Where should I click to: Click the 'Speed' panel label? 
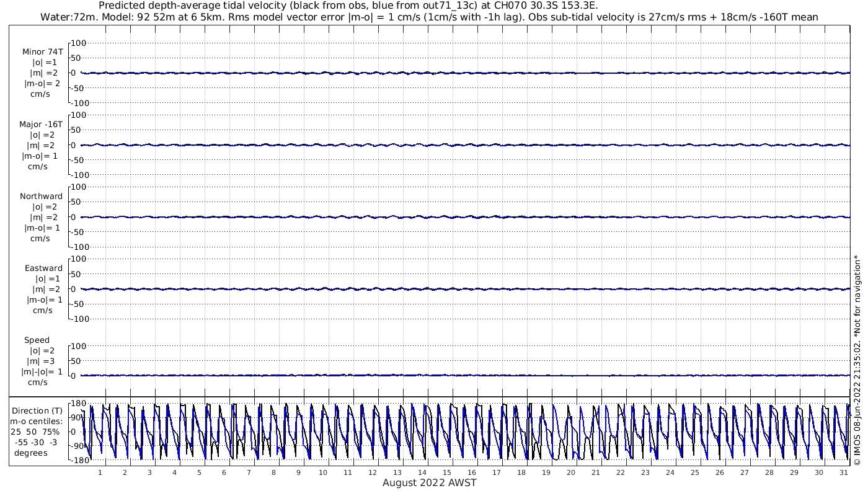click(37, 340)
